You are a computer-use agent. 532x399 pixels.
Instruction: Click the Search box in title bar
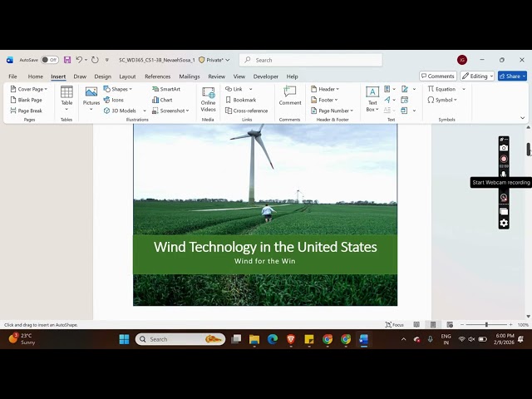pyautogui.click(x=311, y=60)
